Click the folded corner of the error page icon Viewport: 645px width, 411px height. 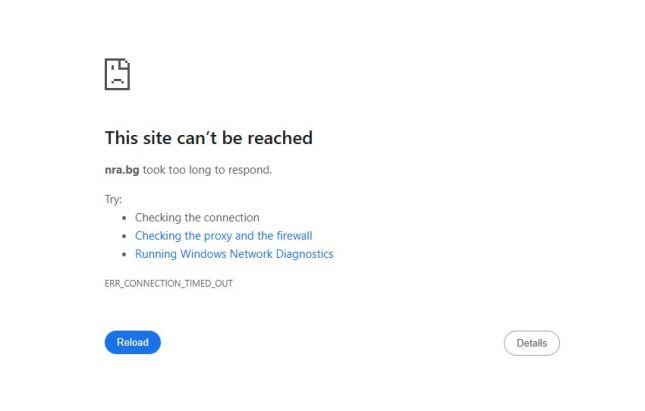pos(125,63)
